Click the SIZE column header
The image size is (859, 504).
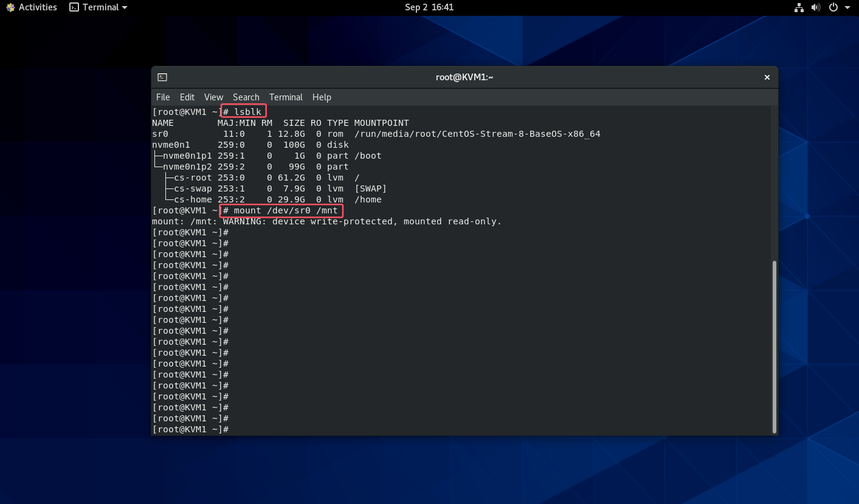pos(294,123)
